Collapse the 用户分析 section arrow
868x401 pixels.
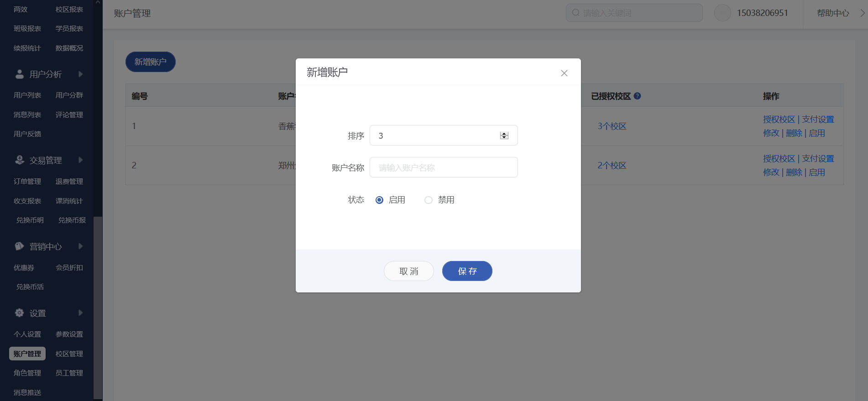(80, 74)
